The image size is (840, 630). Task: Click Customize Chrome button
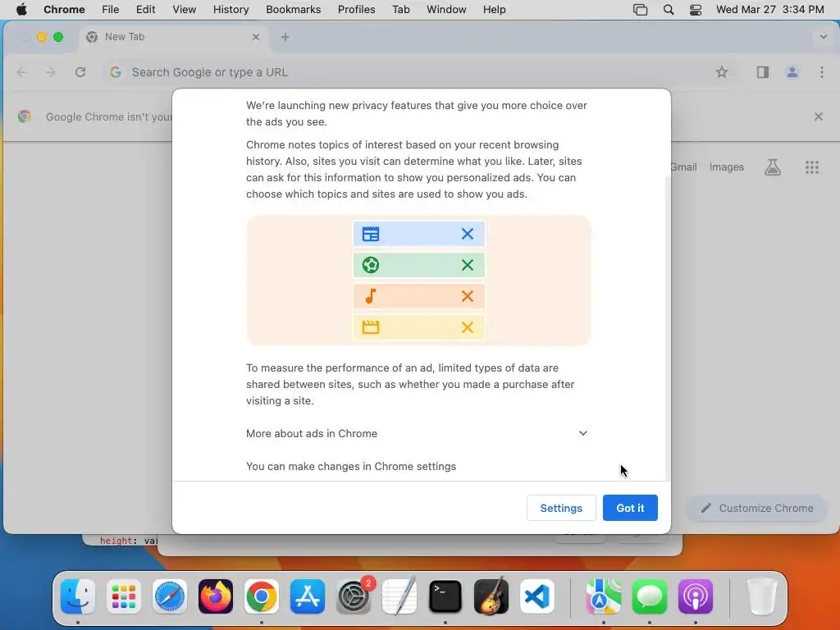(x=757, y=508)
